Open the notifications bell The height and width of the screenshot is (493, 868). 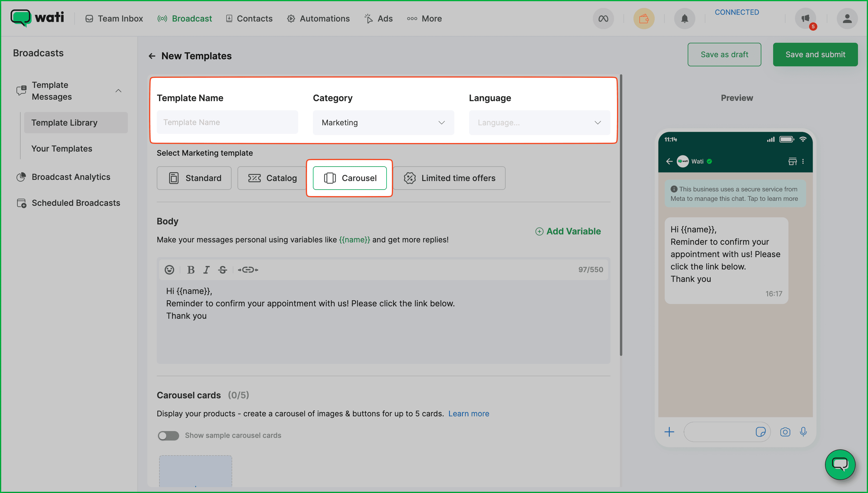click(684, 19)
